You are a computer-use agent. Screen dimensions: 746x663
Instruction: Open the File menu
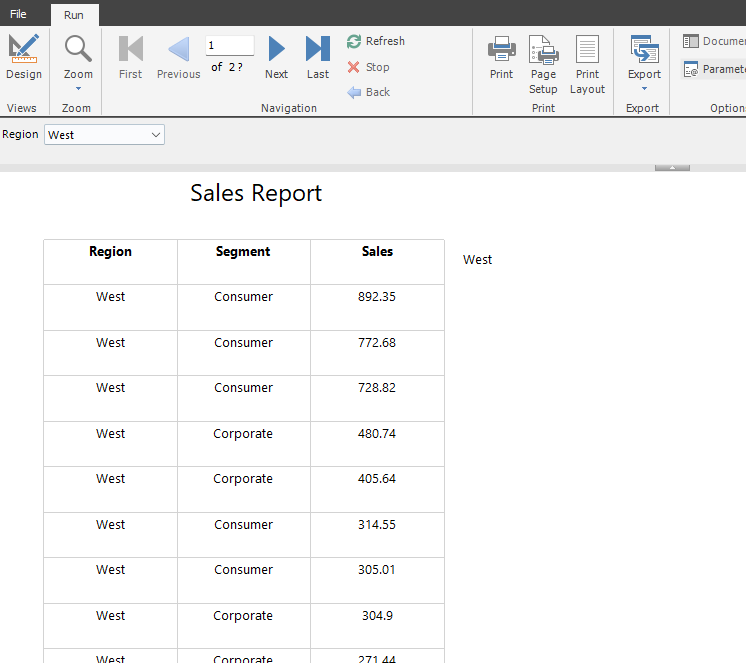(18, 14)
